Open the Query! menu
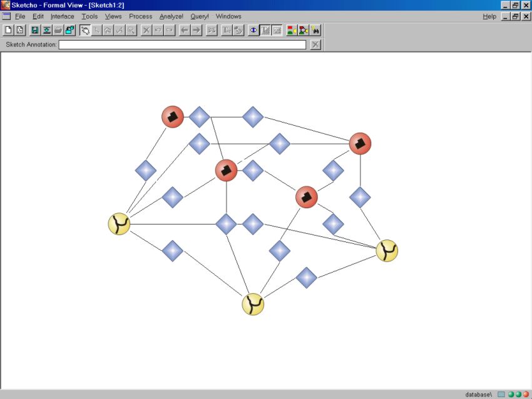Viewport: 532px width, 399px height. pyautogui.click(x=200, y=16)
